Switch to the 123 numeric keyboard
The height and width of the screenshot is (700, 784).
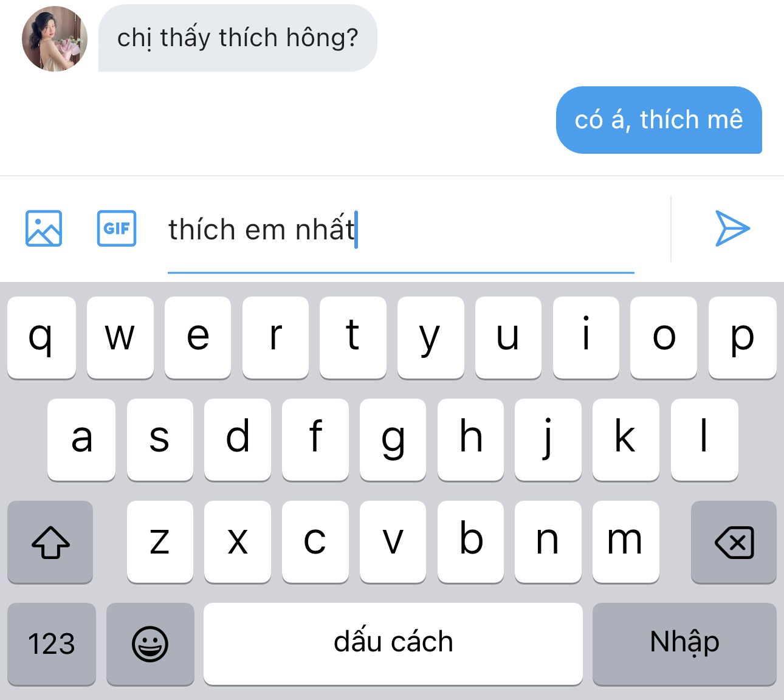pos(52,644)
